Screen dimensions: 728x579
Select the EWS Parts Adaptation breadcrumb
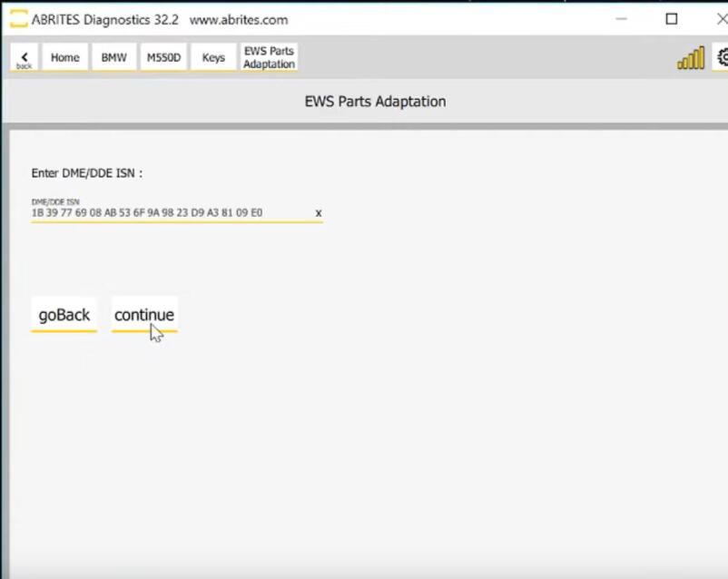(x=269, y=58)
